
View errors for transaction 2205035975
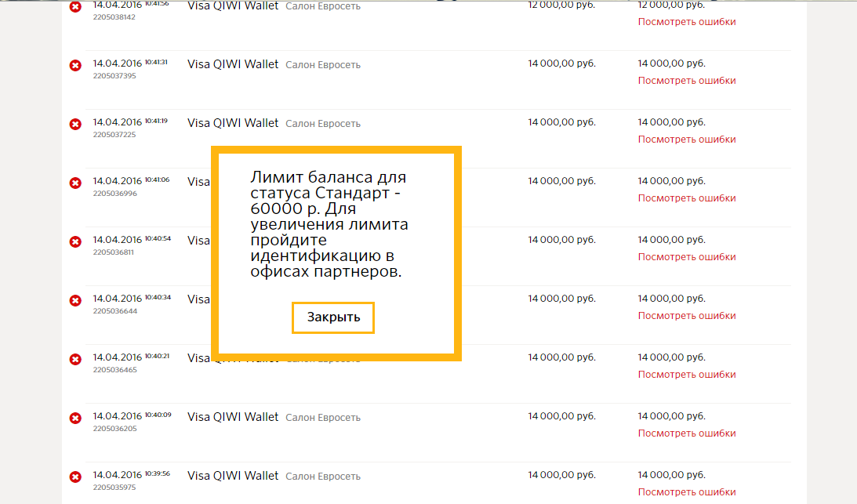(687, 492)
